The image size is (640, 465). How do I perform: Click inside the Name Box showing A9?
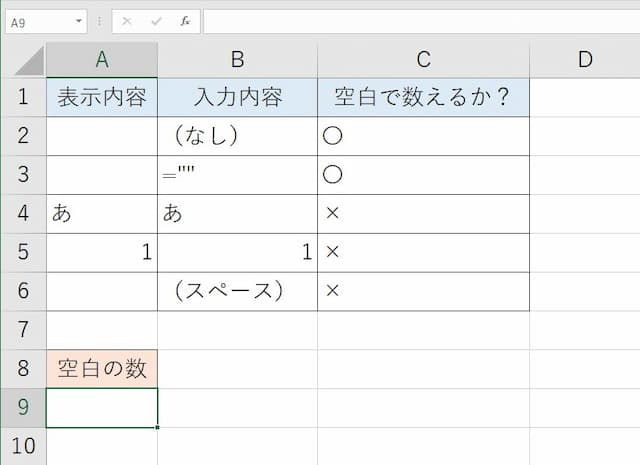click(41, 22)
